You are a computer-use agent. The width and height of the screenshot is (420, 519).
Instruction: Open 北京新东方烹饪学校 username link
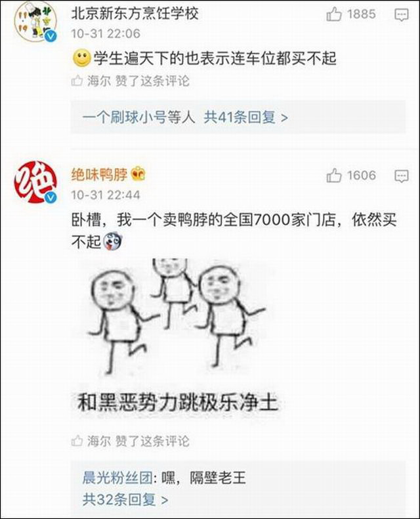[135, 14]
